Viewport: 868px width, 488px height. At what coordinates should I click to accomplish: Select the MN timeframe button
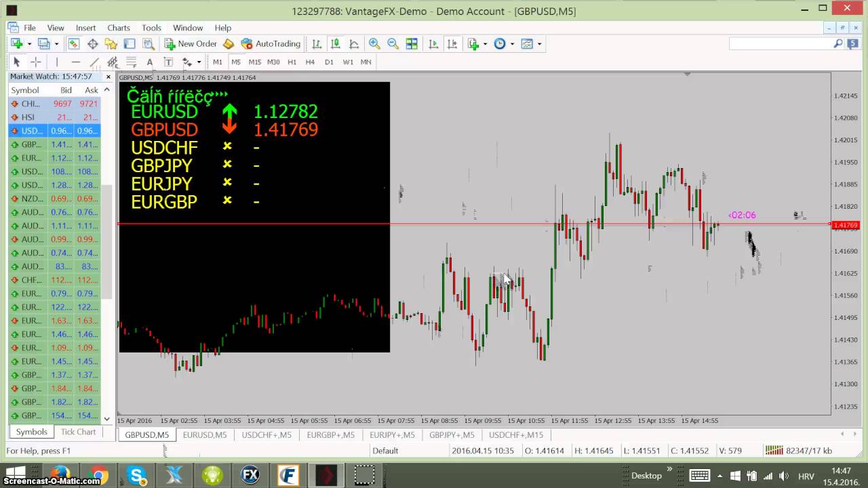tap(366, 62)
